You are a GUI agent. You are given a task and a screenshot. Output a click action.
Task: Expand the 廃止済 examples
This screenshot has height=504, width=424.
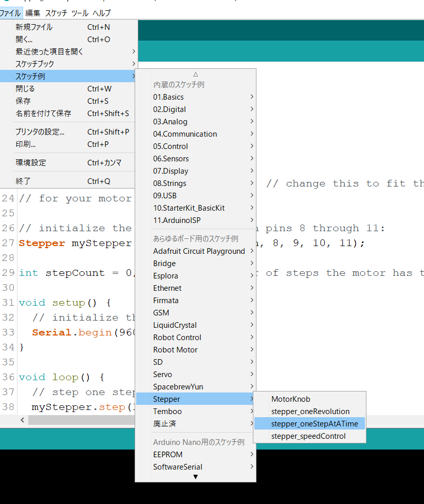pyautogui.click(x=195, y=423)
